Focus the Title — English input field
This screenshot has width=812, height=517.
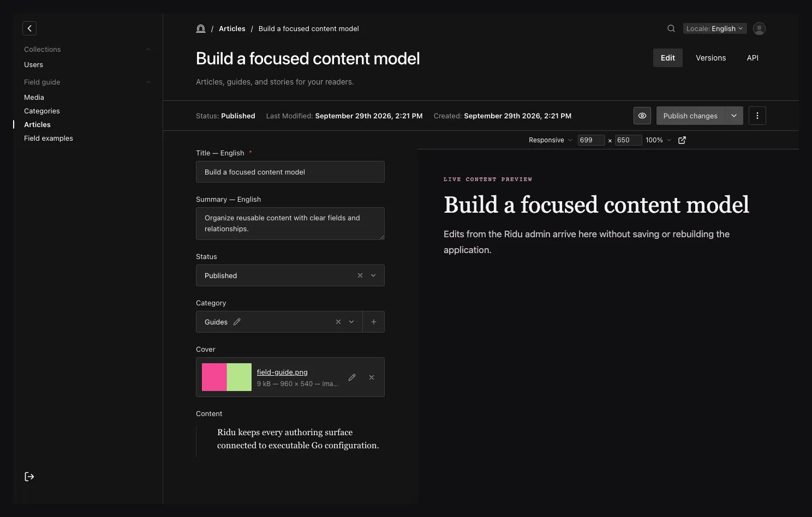(290, 172)
